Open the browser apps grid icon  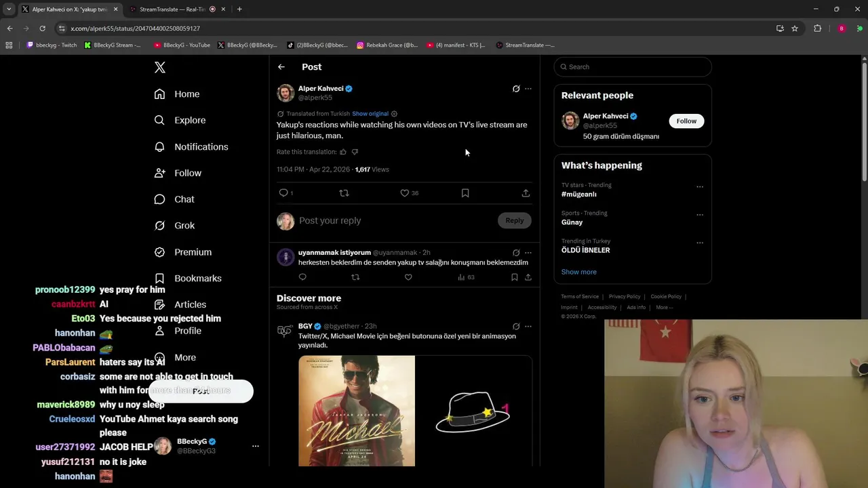pos(9,45)
